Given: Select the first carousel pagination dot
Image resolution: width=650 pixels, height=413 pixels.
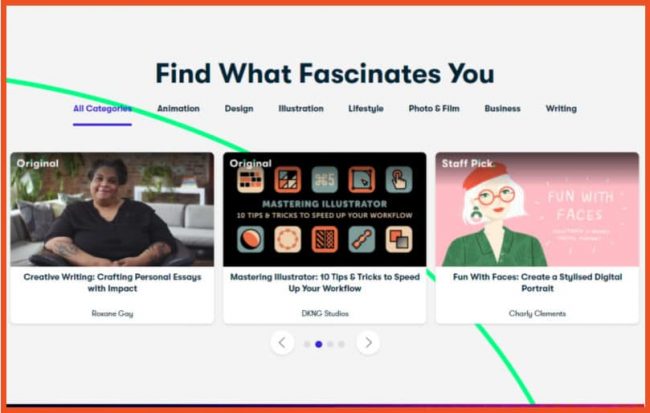Looking at the screenshot, I should pyautogui.click(x=307, y=344).
